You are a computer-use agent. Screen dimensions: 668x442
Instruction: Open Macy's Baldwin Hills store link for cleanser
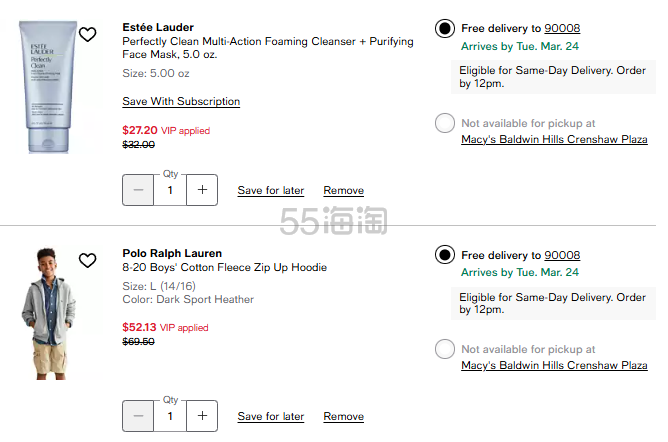(554, 140)
